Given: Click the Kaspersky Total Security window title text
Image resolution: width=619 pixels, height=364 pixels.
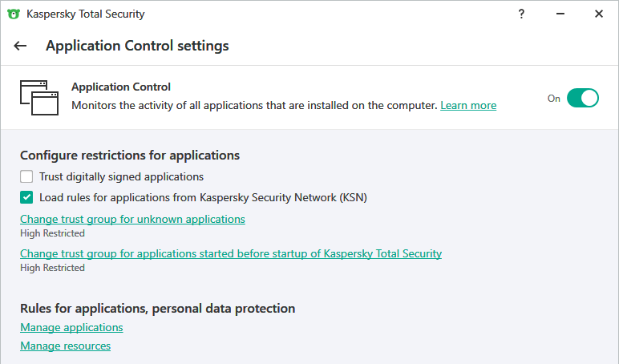Looking at the screenshot, I should (x=86, y=14).
